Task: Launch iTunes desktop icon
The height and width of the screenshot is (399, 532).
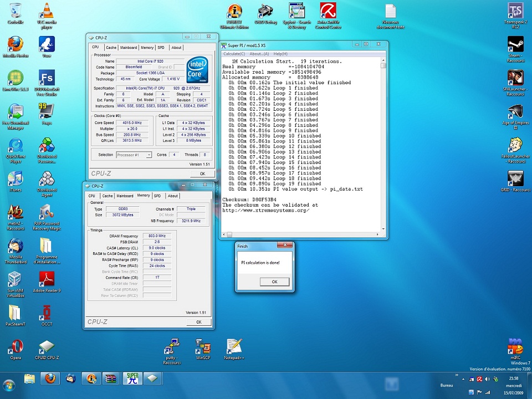Action: pyautogui.click(x=16, y=182)
